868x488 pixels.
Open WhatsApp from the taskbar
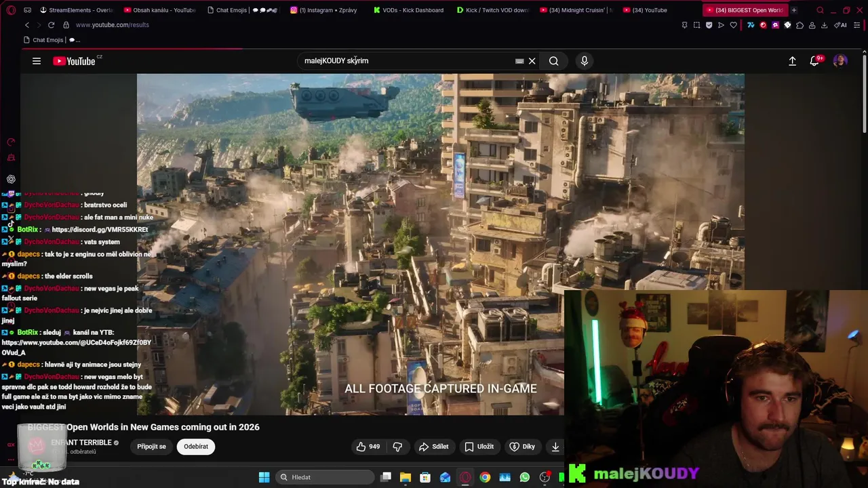[x=525, y=477]
